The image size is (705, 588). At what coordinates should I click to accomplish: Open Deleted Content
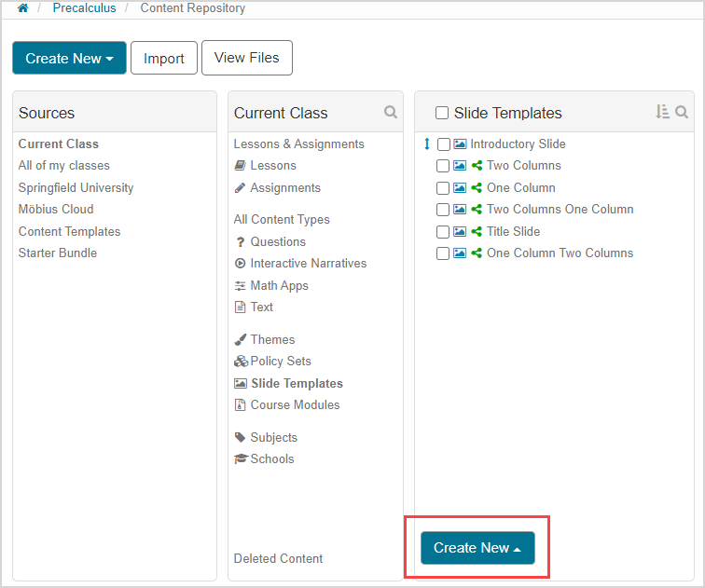[278, 558]
